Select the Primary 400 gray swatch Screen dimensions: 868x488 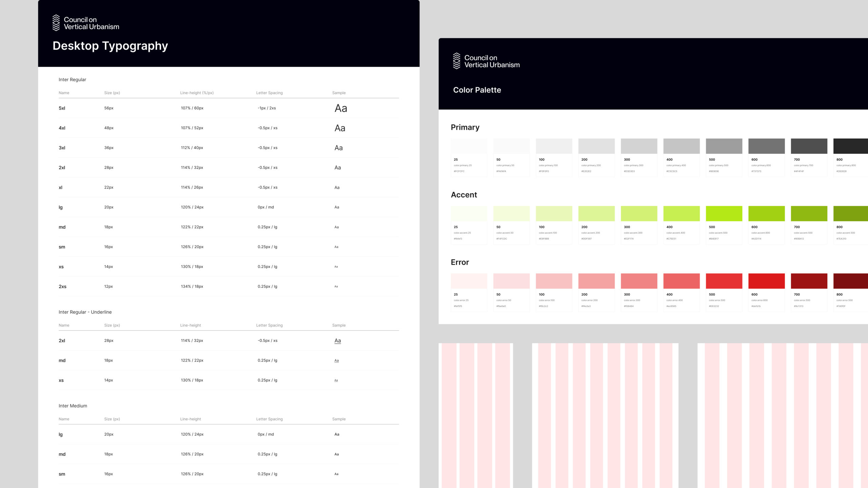[681, 146]
